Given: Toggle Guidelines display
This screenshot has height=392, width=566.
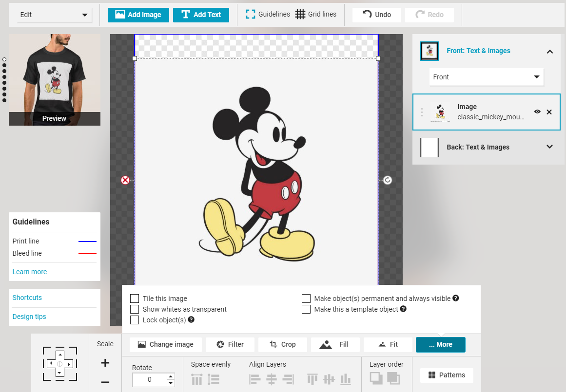Looking at the screenshot, I should pyautogui.click(x=268, y=14).
